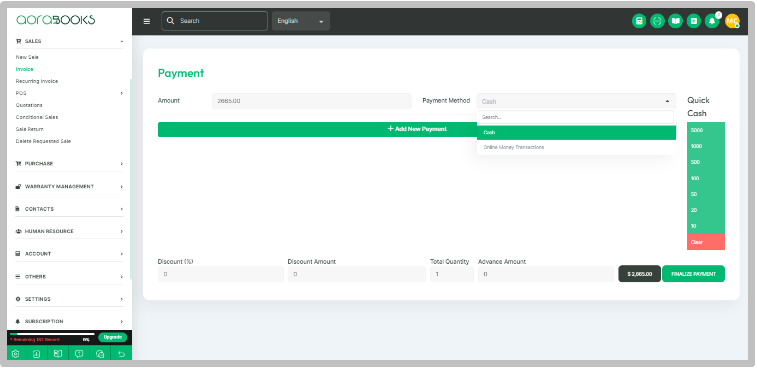Toggle the hamburger sidebar menu
This screenshot has height=368, width=757.
pos(147,21)
